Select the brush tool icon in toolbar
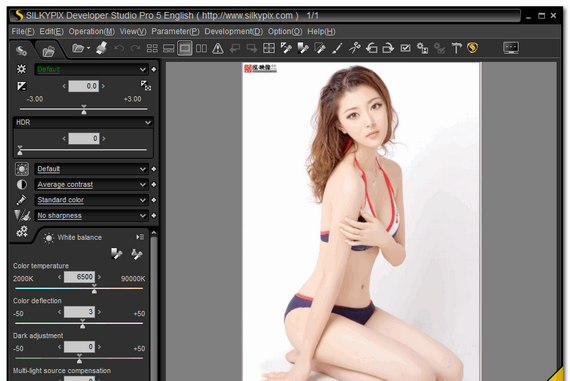The width and height of the screenshot is (570, 381). tap(337, 48)
